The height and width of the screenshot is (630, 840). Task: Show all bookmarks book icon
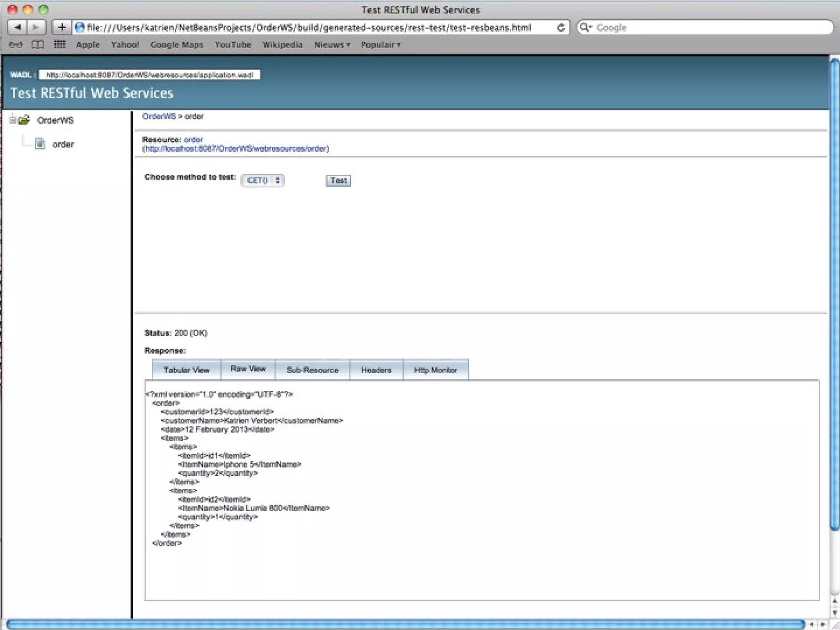pos(38,45)
